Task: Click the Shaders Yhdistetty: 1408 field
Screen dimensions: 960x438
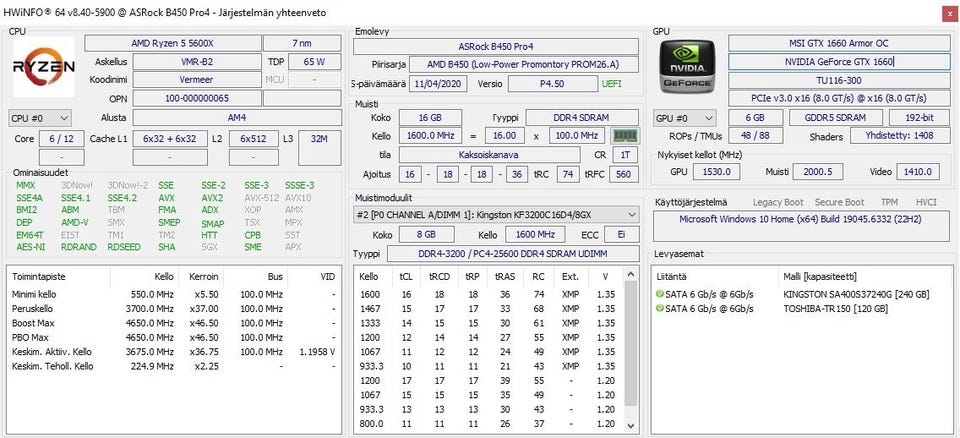Action: (x=900, y=135)
